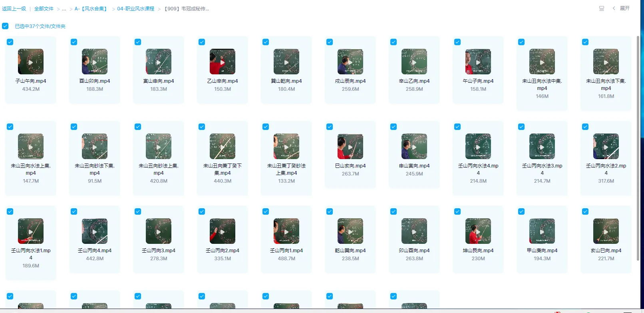
Task: Uncheck the select-all 已选中37个文件 checkbox
Action: [5, 26]
